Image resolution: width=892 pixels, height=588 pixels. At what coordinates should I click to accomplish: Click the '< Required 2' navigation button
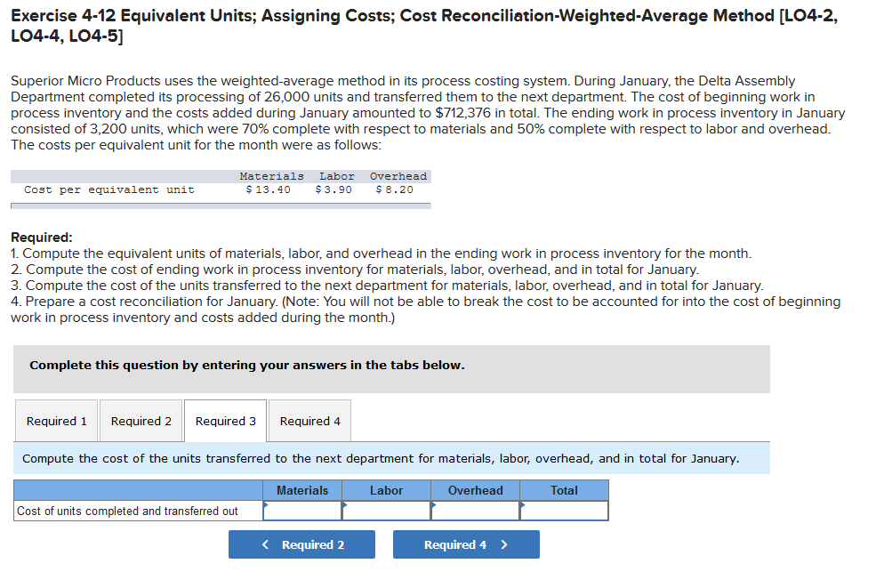(x=301, y=544)
